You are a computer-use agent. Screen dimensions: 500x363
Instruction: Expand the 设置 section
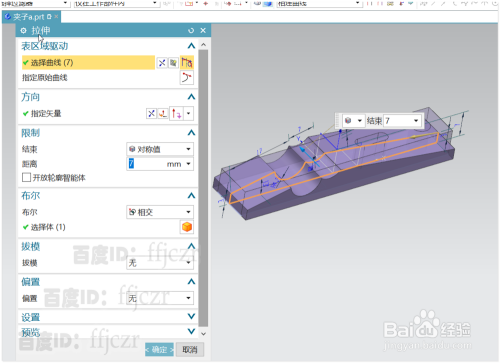[x=191, y=316]
